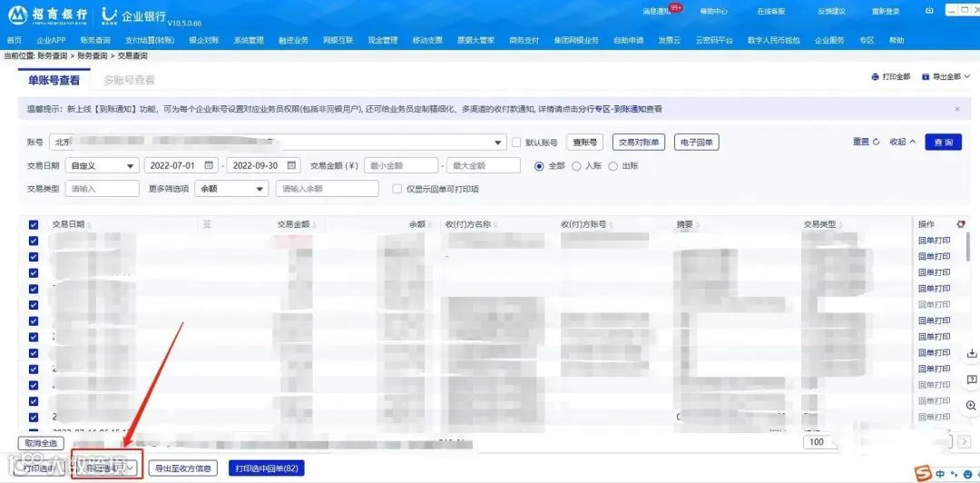Check the 默认账号 checkbox

click(x=516, y=142)
